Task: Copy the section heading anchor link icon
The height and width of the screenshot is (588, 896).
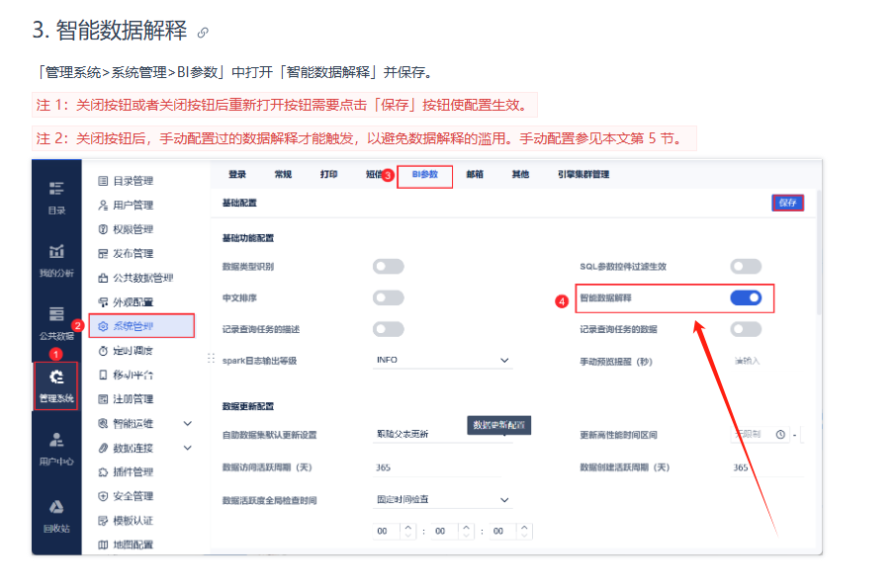Action: click(x=203, y=33)
